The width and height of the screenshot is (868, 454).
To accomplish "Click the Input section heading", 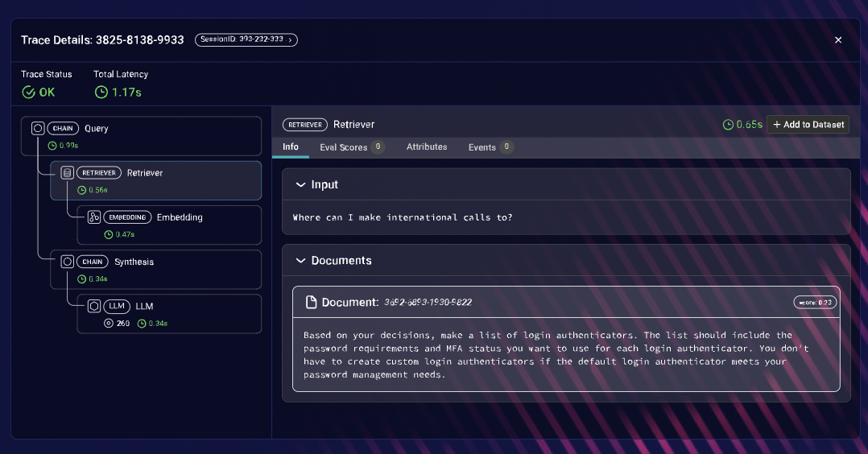I will (x=324, y=184).
